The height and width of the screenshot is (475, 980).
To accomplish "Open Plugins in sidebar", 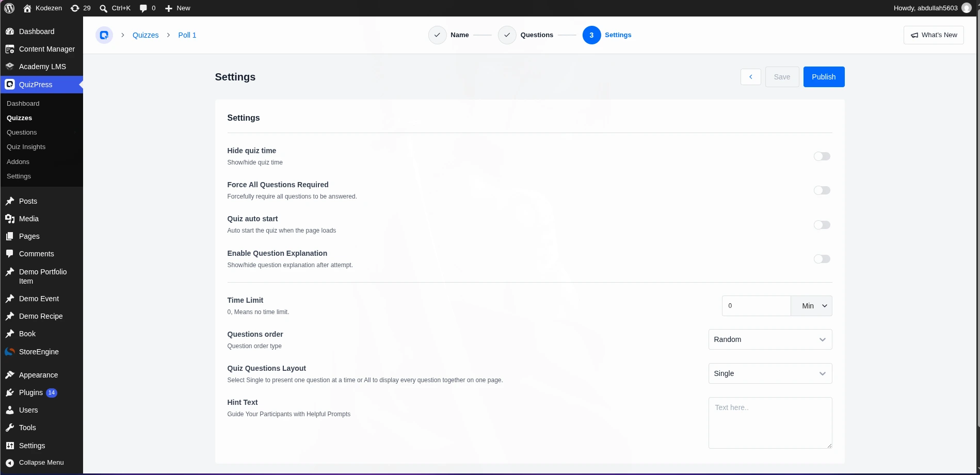I will (x=41, y=392).
